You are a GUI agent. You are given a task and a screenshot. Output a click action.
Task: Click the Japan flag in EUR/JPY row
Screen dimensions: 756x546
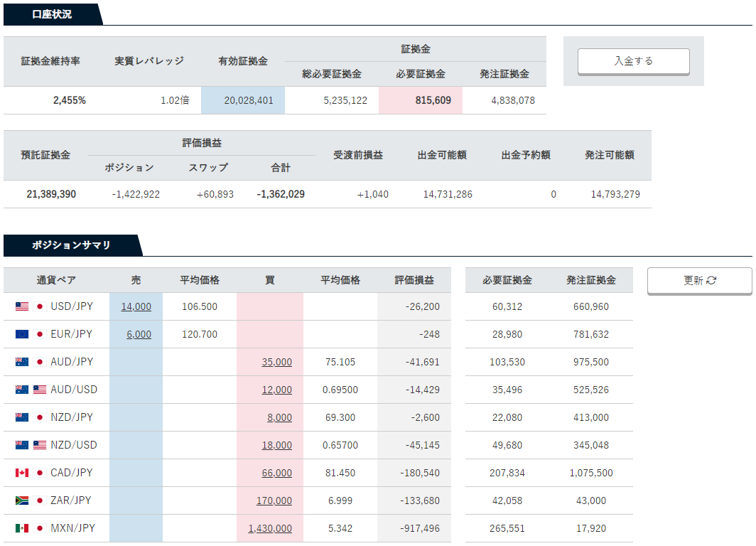point(40,334)
